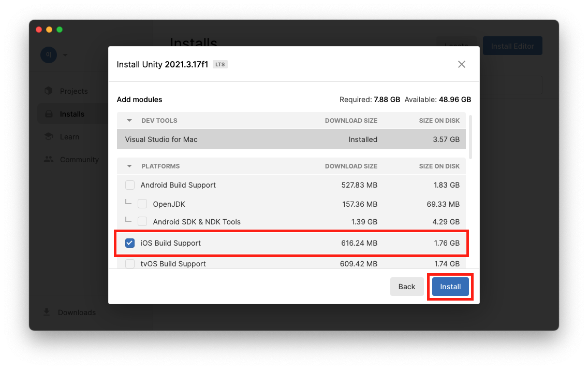588x369 pixels.
Task: Click the Required 7.88 GB text
Action: tap(370, 100)
